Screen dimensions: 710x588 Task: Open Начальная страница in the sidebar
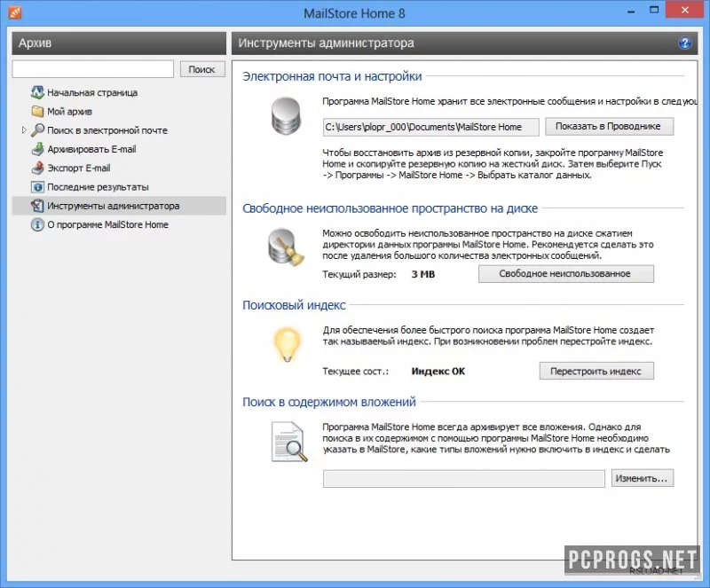click(x=92, y=93)
